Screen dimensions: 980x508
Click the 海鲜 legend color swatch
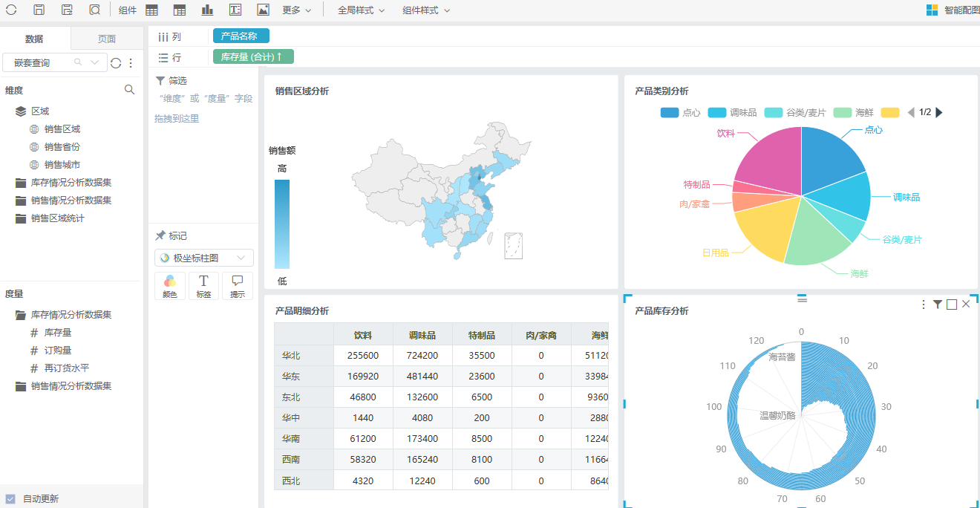click(x=842, y=113)
